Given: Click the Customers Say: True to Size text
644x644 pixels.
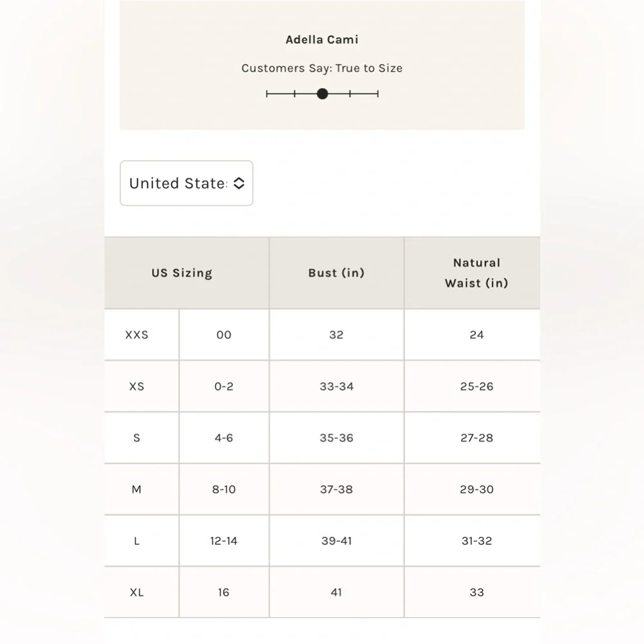Looking at the screenshot, I should tap(322, 68).
